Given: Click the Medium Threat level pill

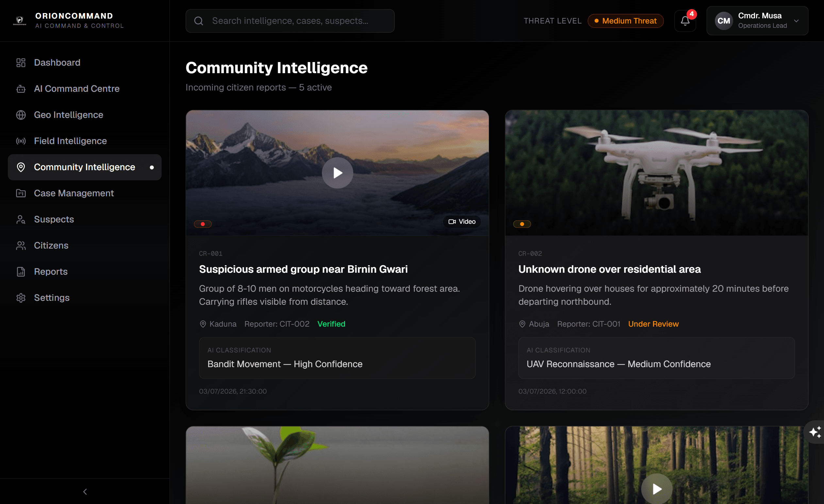Looking at the screenshot, I should [625, 21].
